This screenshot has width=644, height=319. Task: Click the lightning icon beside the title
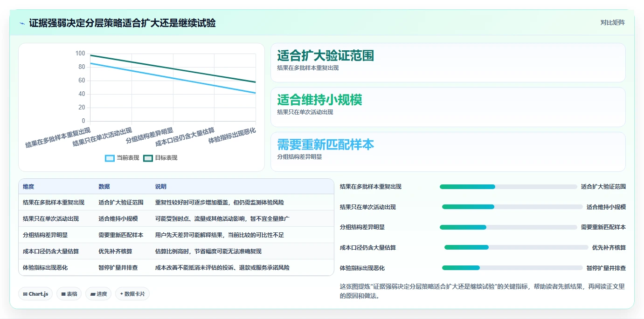click(x=22, y=23)
